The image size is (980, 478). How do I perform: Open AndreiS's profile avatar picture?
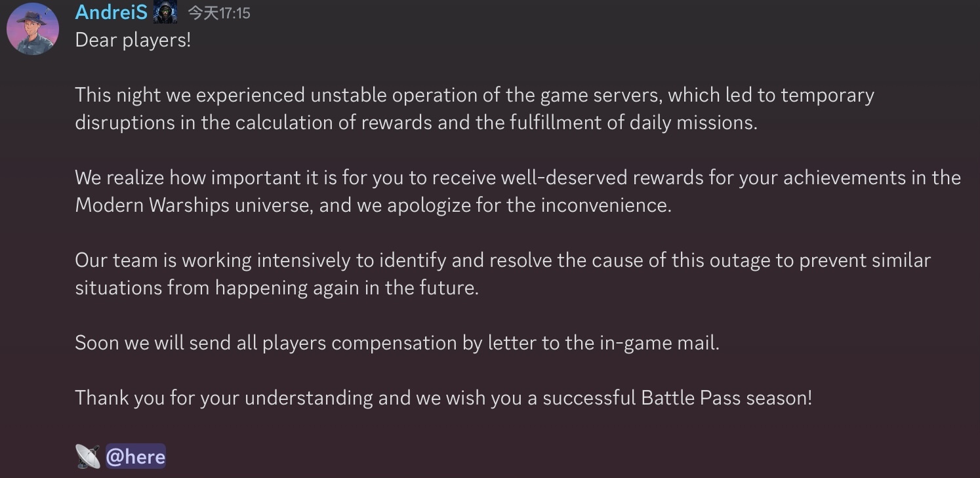pyautogui.click(x=33, y=29)
